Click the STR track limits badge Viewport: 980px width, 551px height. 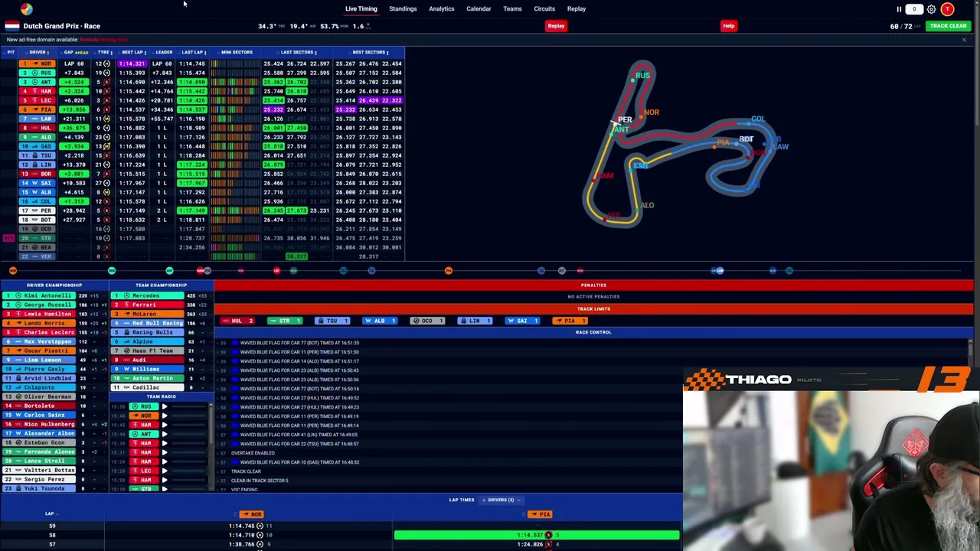point(285,321)
